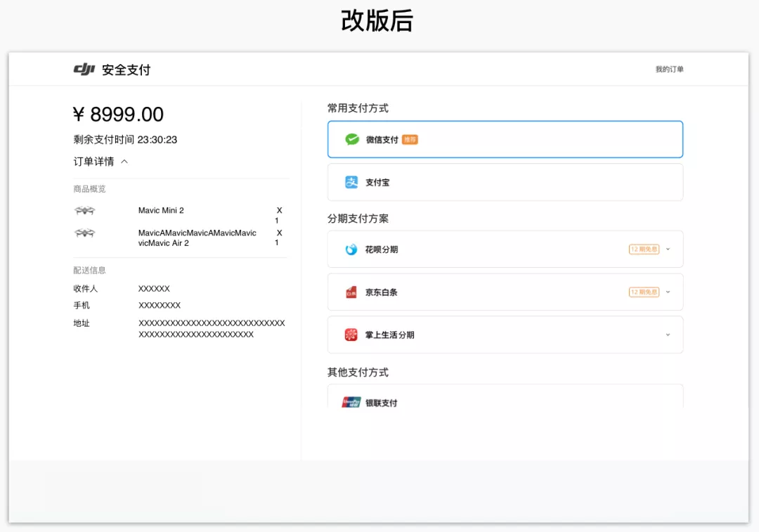Click the 推荐 badge next to WeChat Pay
The image size is (759, 532).
point(410,139)
